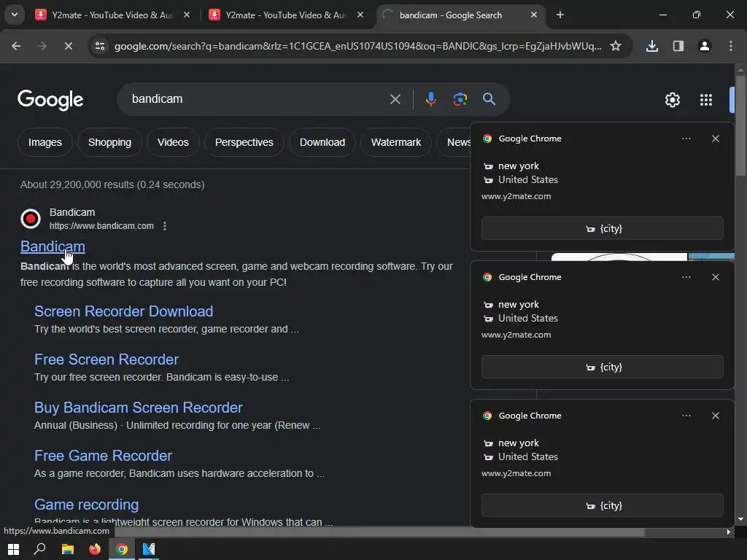747x560 pixels.
Task: Open File Explorer from the taskbar
Action: [68, 549]
